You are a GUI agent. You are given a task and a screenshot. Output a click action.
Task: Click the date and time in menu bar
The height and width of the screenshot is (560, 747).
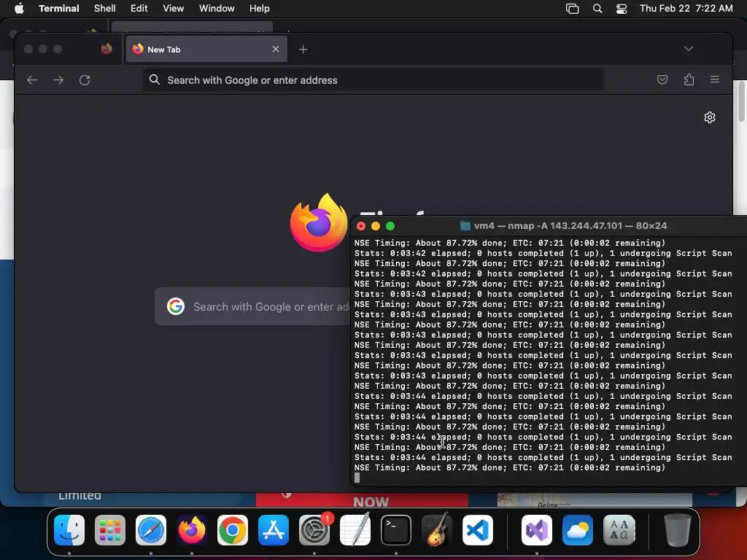pyautogui.click(x=686, y=9)
